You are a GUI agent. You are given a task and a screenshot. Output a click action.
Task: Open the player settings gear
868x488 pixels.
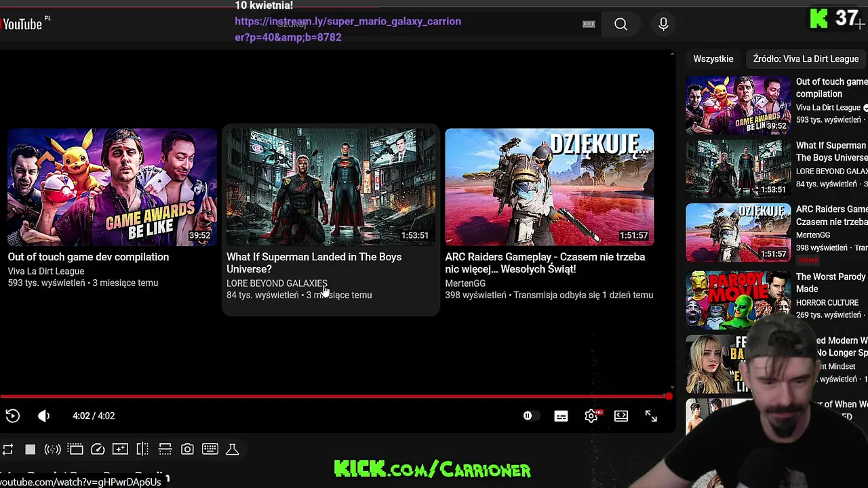pos(591,416)
